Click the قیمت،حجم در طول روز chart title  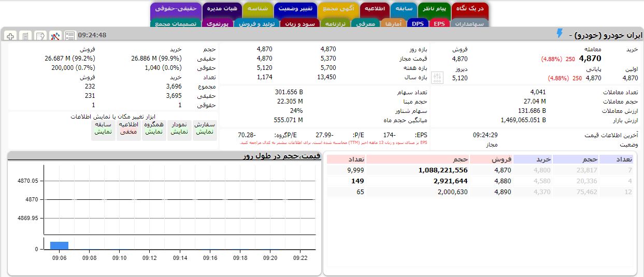tap(282, 156)
